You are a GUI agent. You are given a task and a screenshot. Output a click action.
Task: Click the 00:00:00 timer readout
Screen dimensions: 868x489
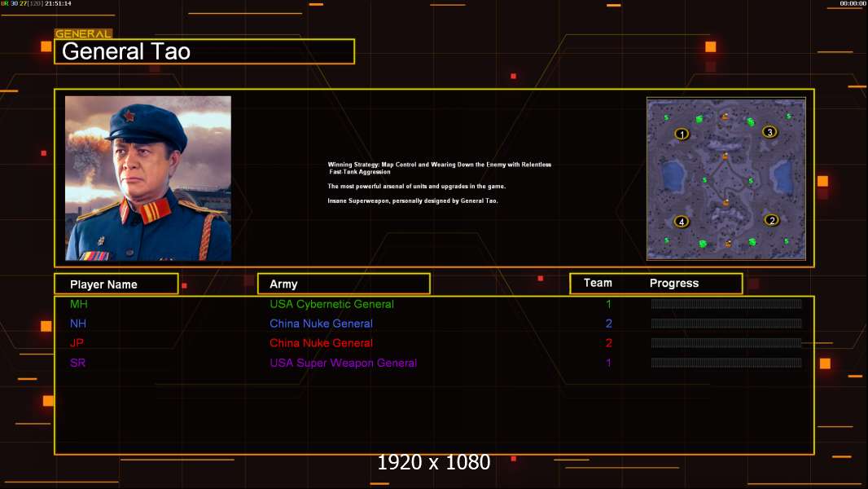click(x=853, y=3)
